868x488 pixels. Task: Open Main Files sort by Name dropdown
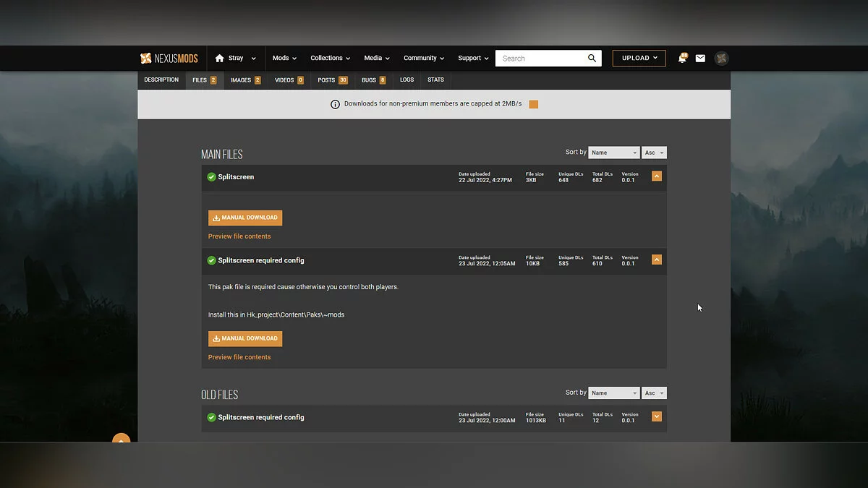point(613,153)
